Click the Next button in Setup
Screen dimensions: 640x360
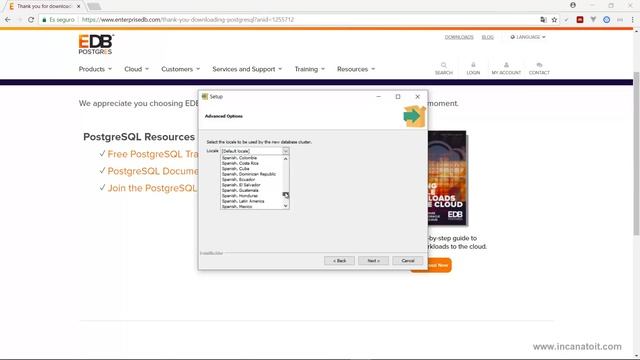(x=373, y=260)
